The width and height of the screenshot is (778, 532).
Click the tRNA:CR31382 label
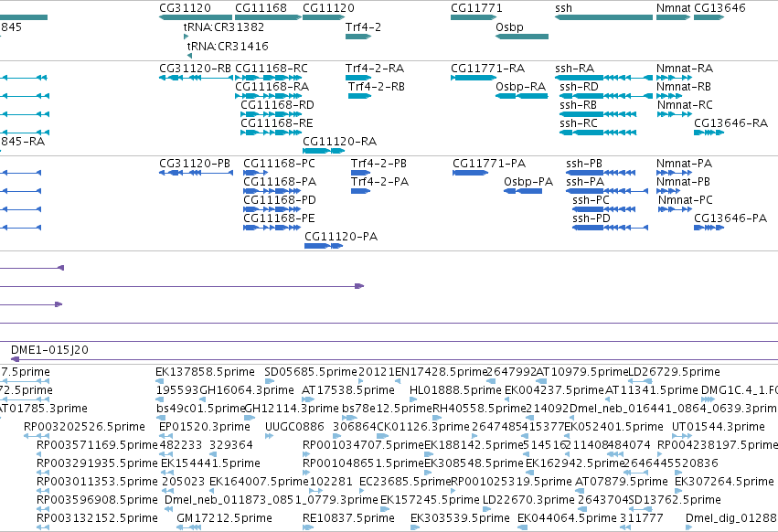(223, 27)
